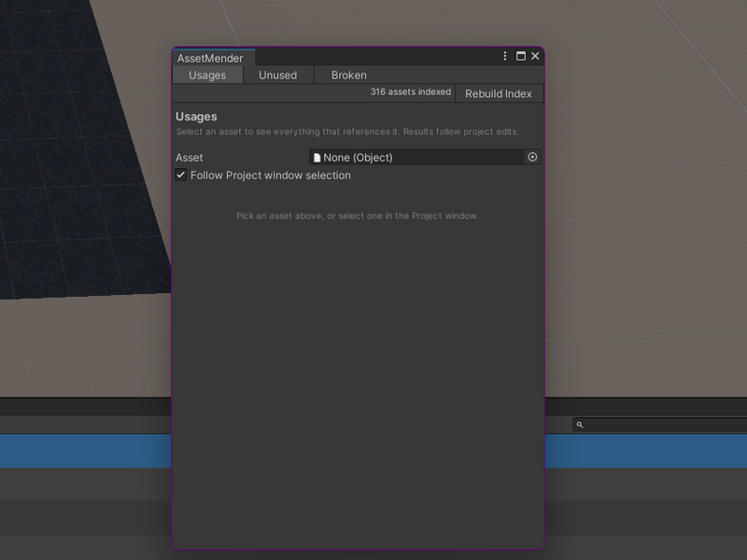
Task: Switch to the Usages tab
Action: 207,76
